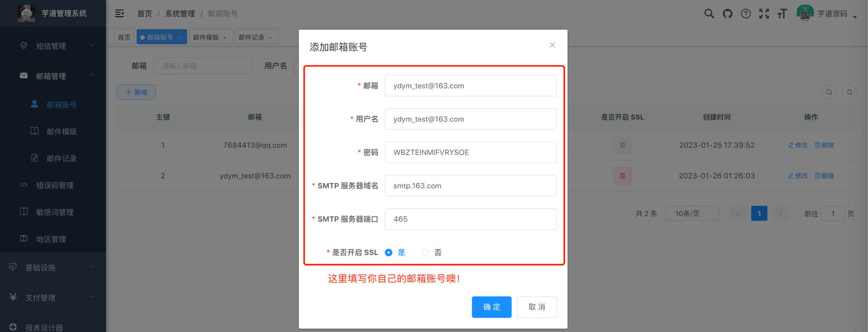Select 是 for 是否开启 SSL
The image size is (868, 332).
(389, 252)
